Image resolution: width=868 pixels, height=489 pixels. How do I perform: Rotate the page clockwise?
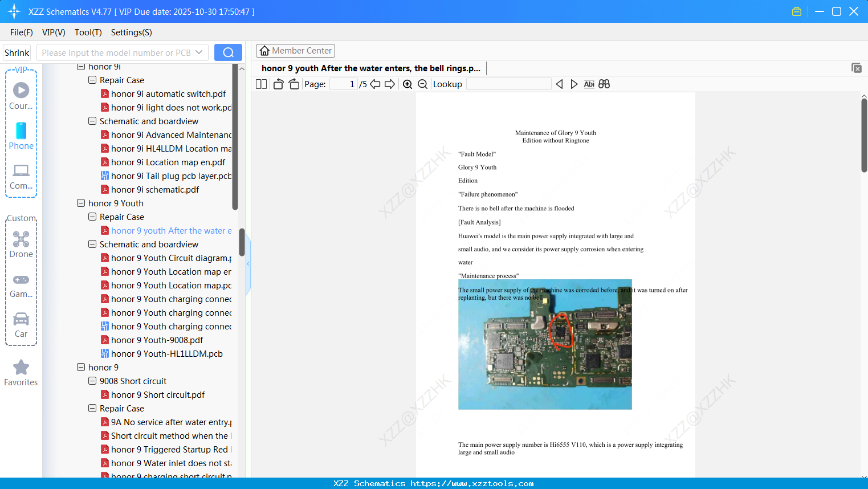point(294,84)
